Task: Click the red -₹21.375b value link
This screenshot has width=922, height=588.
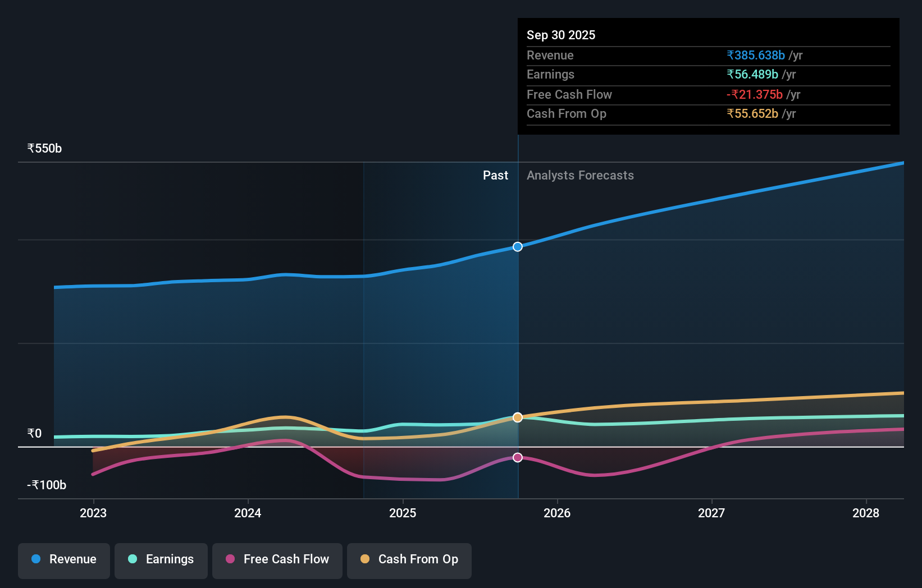Action: pyautogui.click(x=755, y=94)
